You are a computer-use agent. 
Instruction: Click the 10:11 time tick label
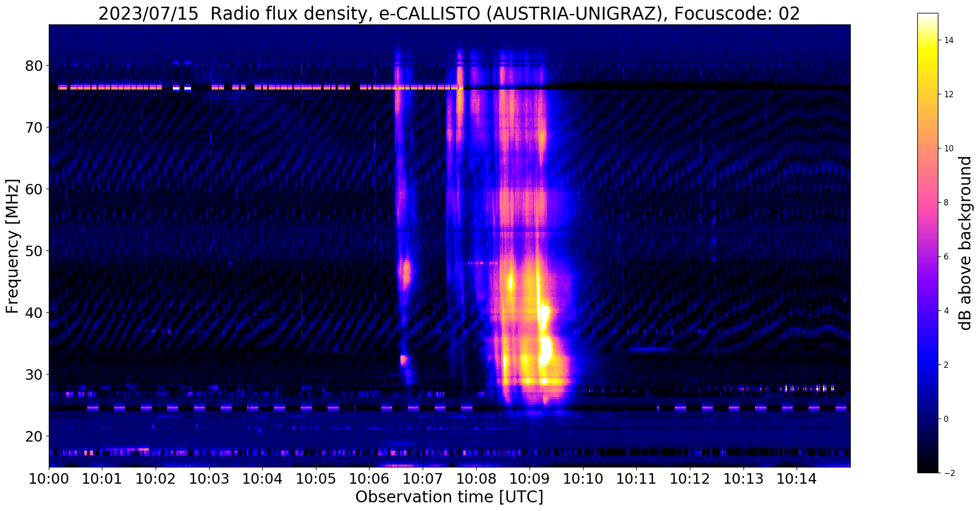[636, 479]
